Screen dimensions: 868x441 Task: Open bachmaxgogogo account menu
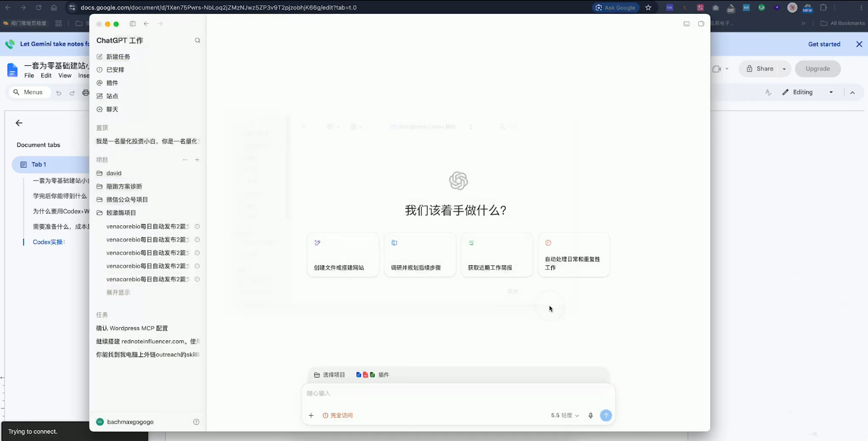pos(125,422)
